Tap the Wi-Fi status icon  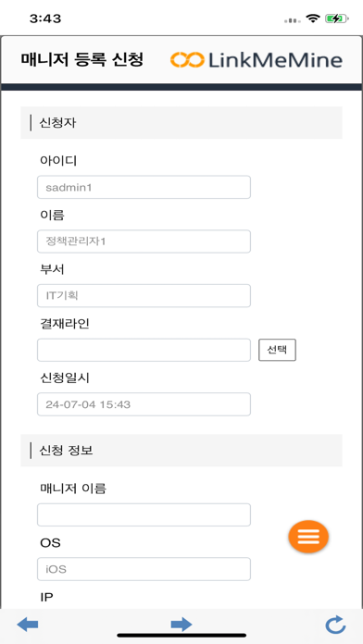(313, 19)
